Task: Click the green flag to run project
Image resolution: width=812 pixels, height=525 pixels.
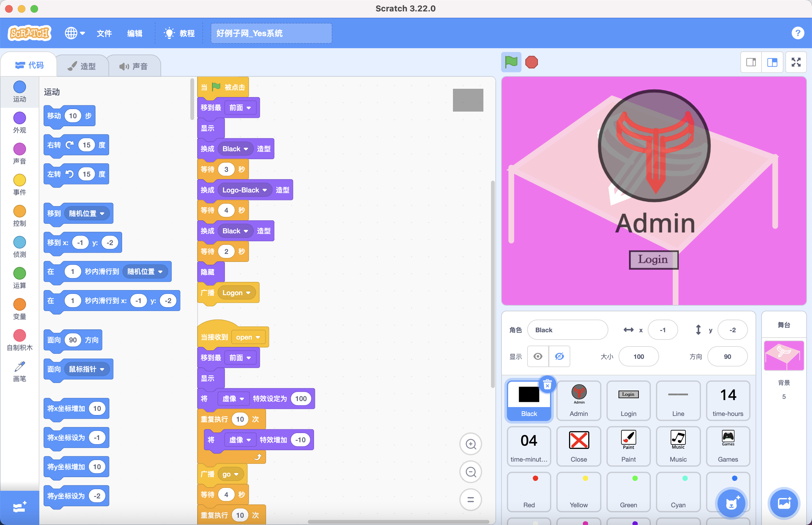Action: point(511,62)
